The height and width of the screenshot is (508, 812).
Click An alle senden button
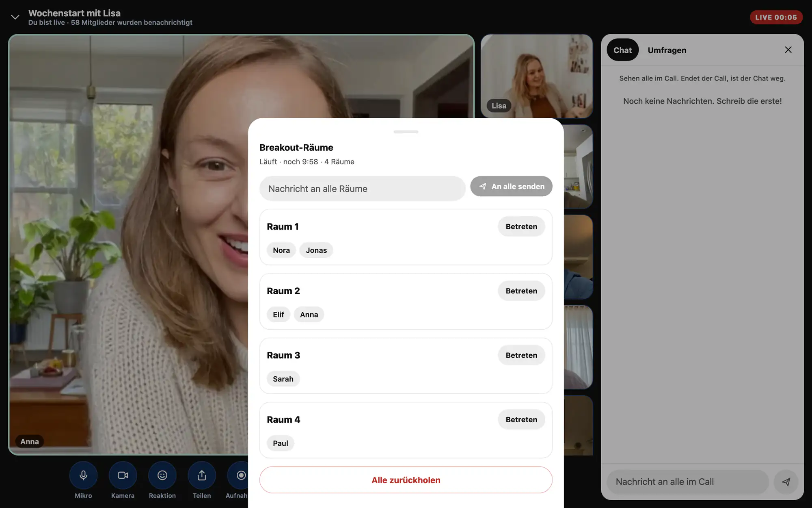[x=511, y=186]
